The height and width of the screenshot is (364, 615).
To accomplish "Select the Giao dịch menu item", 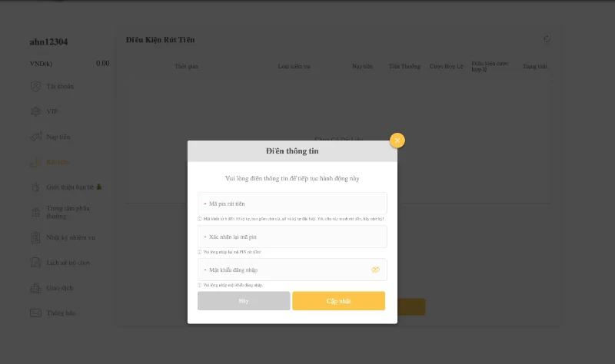I will click(x=60, y=288).
